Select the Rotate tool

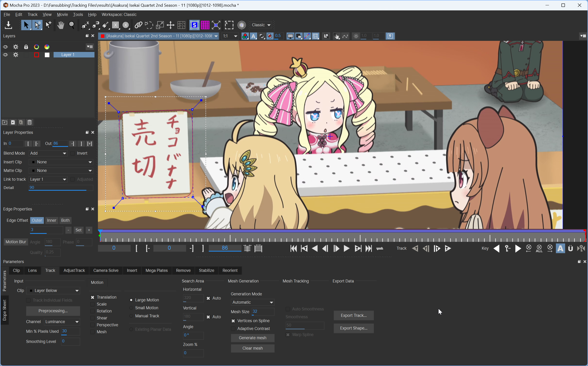point(149,25)
